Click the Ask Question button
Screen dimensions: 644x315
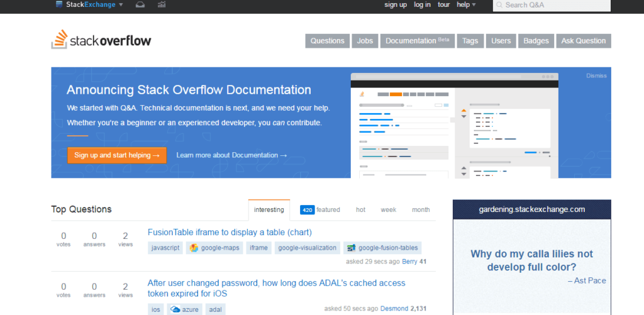[x=584, y=41]
